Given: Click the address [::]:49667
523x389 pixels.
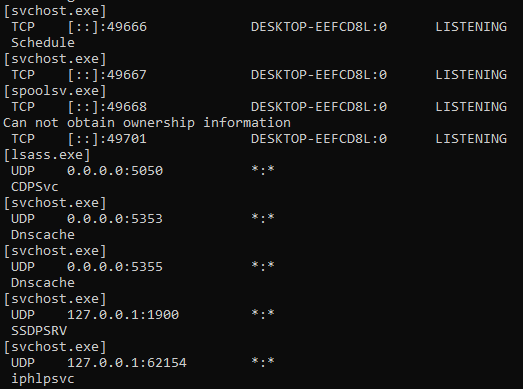Looking at the screenshot, I should coord(107,75).
